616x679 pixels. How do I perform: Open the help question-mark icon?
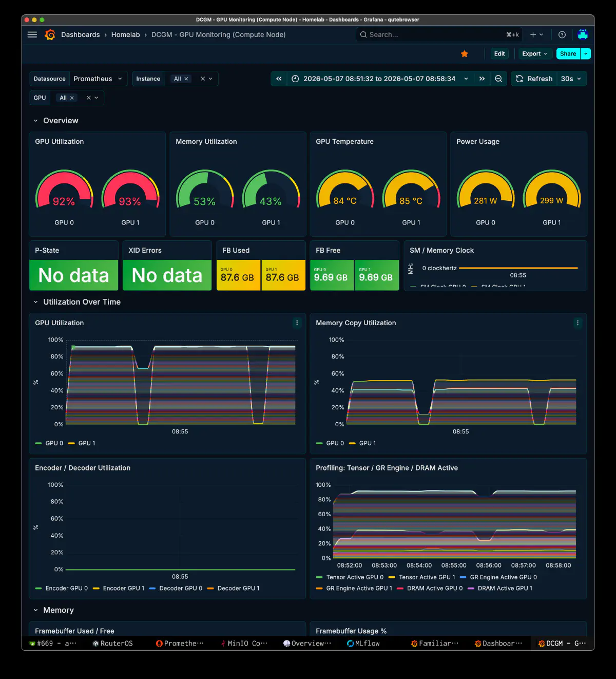[562, 34]
